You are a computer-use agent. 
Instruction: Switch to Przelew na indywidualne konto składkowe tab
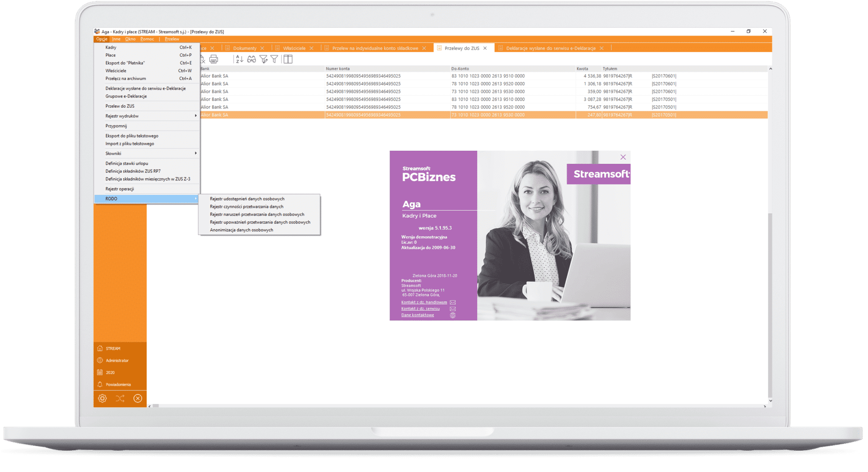pyautogui.click(x=375, y=48)
